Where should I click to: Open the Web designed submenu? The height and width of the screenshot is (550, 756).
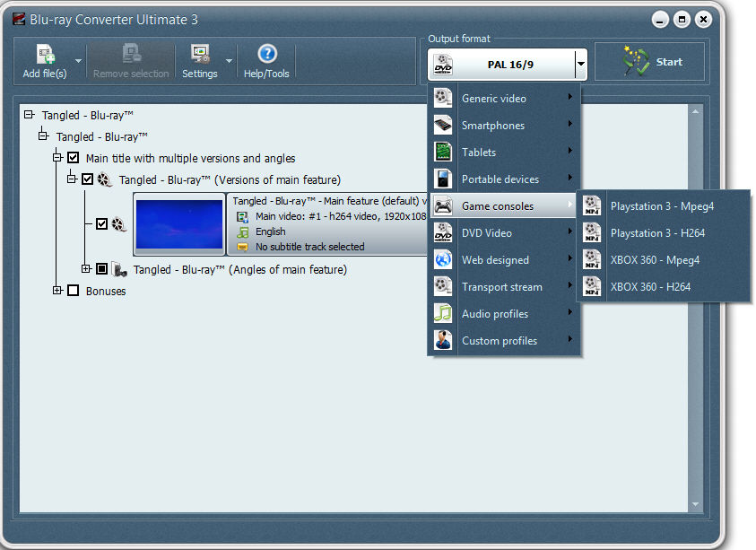click(504, 260)
